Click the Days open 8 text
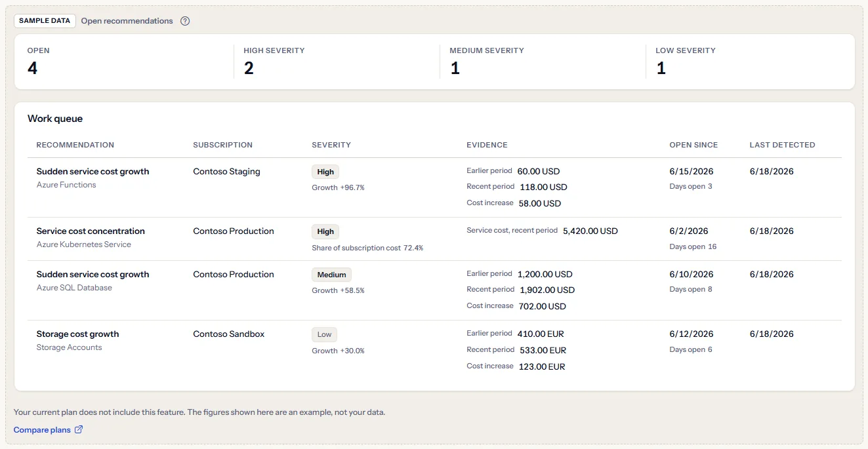The width and height of the screenshot is (868, 449). (x=691, y=290)
